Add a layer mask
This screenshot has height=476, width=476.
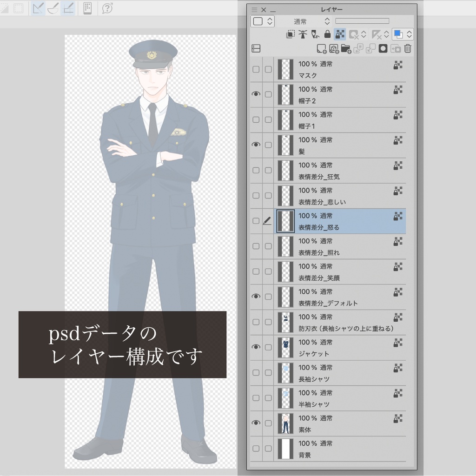[383, 48]
